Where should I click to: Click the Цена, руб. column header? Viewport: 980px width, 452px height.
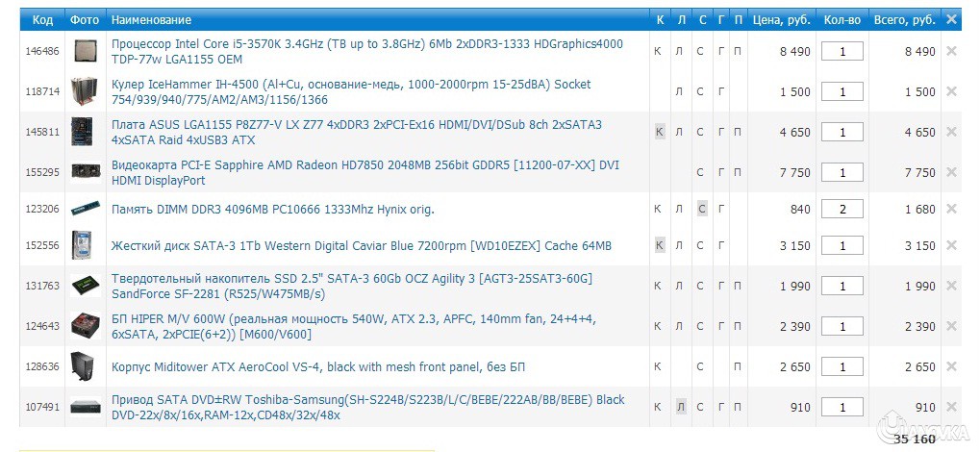click(x=781, y=20)
